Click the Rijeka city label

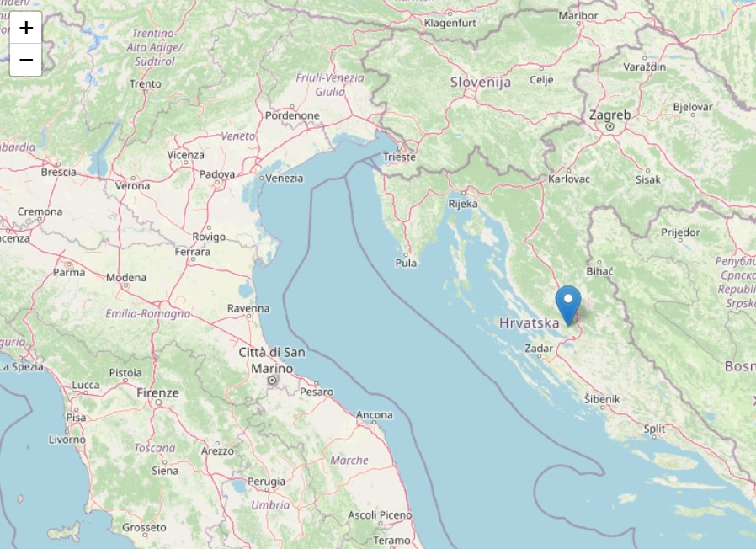(463, 204)
